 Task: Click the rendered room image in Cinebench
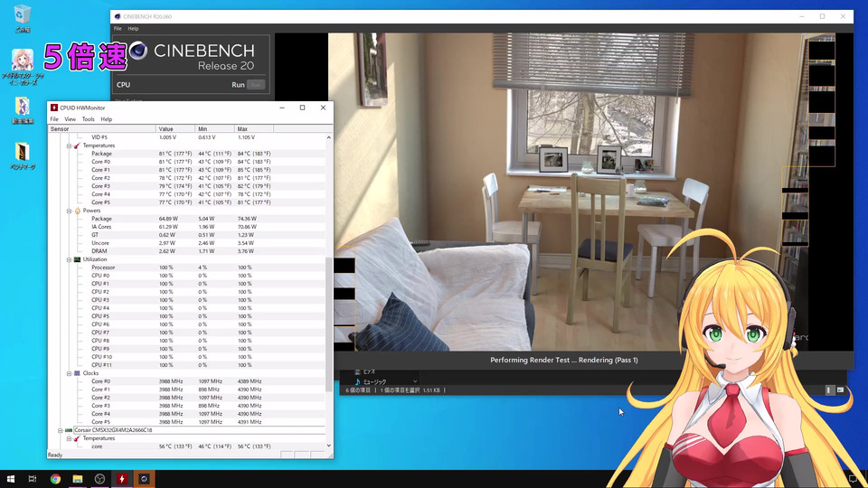click(568, 192)
